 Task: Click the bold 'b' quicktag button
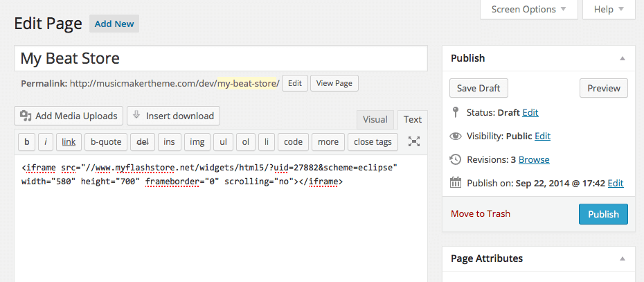[x=26, y=142]
